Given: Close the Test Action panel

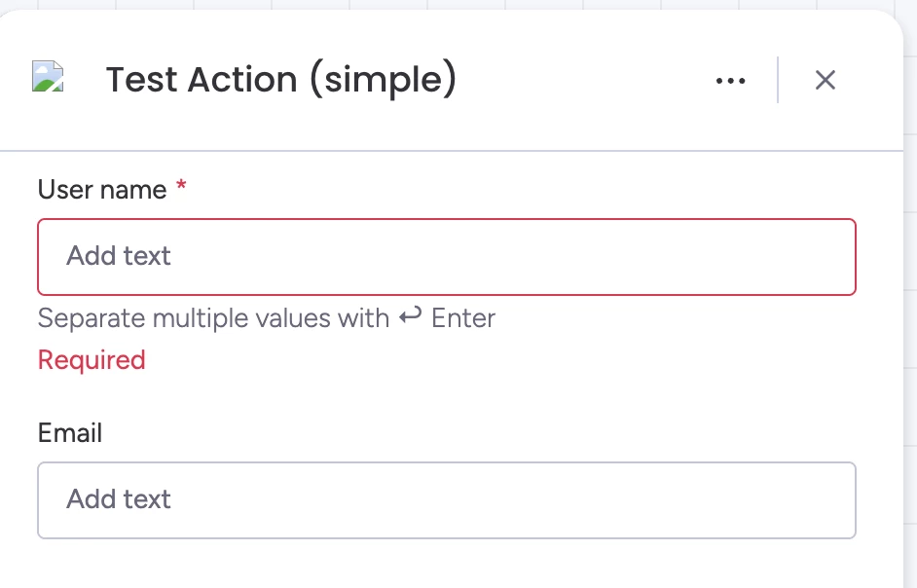Looking at the screenshot, I should pos(825,81).
